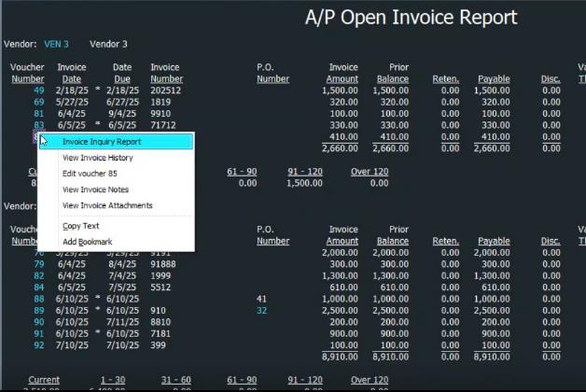Click voucher 88 in second vendor list
Screen dimensions: 586x392
point(38,299)
